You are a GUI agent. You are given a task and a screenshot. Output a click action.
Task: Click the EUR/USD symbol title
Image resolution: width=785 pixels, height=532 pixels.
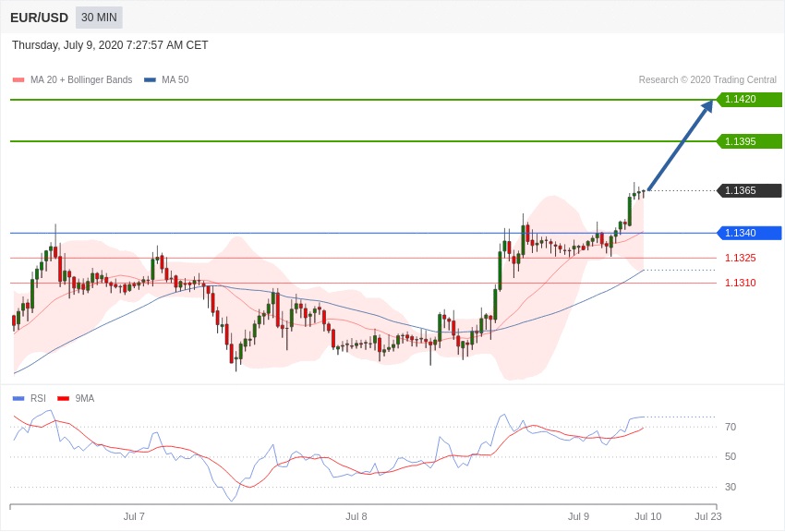(39, 18)
